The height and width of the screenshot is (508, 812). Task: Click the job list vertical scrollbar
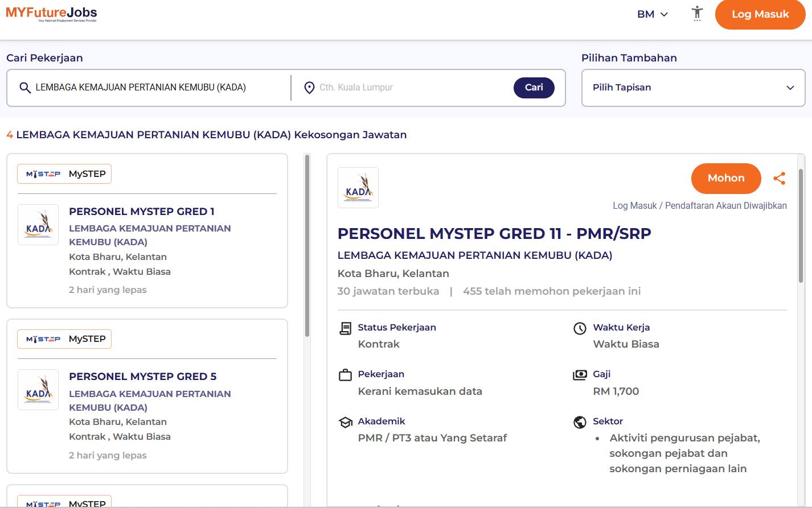click(x=307, y=246)
